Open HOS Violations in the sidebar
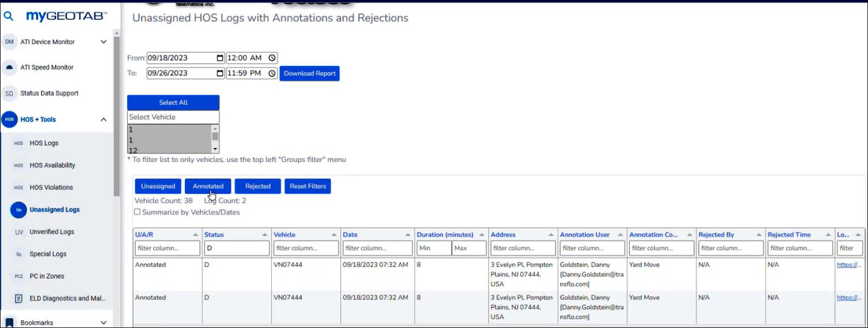This screenshot has width=868, height=328. 51,188
